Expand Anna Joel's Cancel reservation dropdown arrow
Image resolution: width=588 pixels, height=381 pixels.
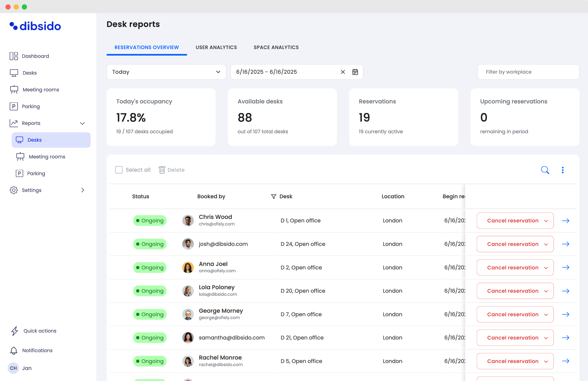point(546,268)
